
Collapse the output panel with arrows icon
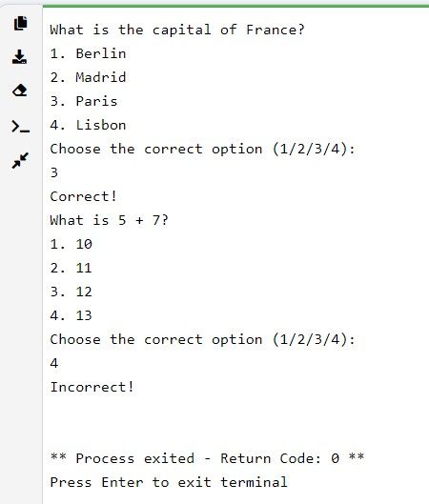(x=20, y=160)
